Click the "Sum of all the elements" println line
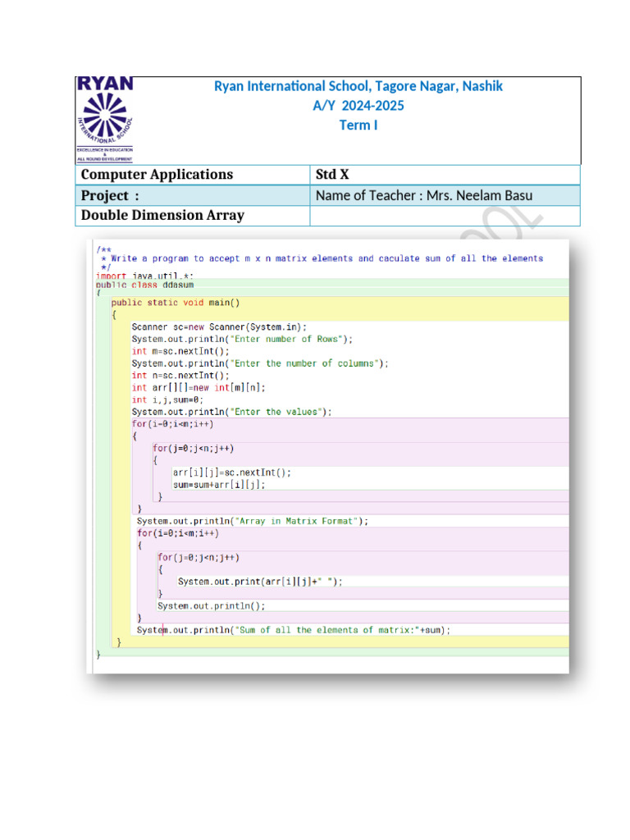630x840 pixels. pyautogui.click(x=294, y=630)
